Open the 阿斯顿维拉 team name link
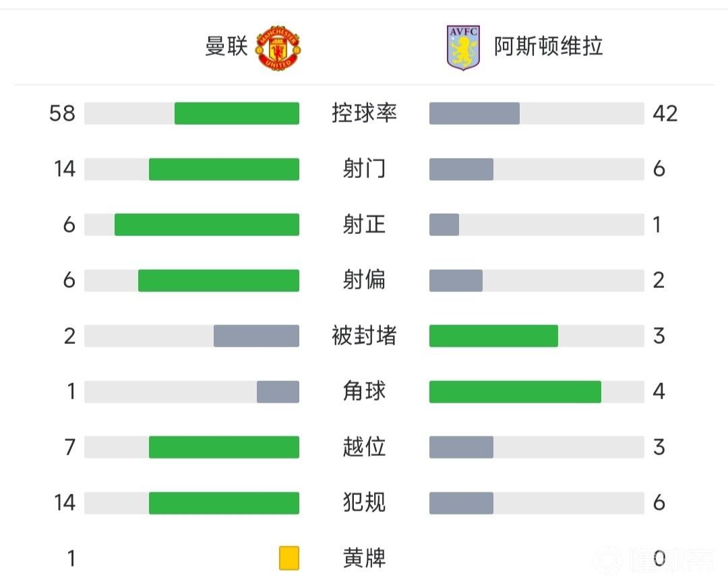This screenshot has height=582, width=728. click(548, 47)
